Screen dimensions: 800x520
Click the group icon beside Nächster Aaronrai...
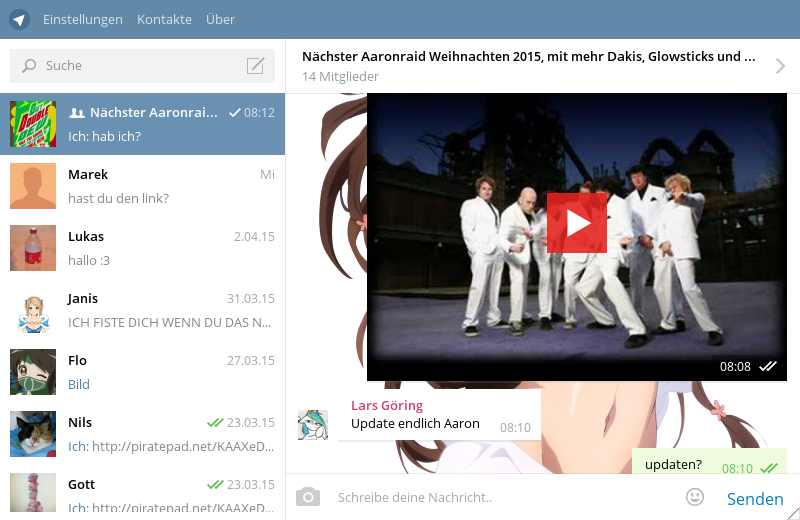click(77, 113)
